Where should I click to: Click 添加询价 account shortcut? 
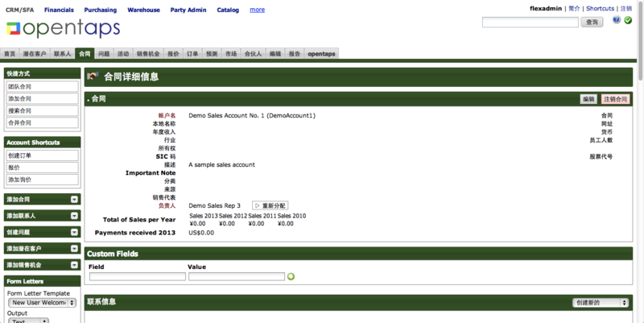pos(43,180)
